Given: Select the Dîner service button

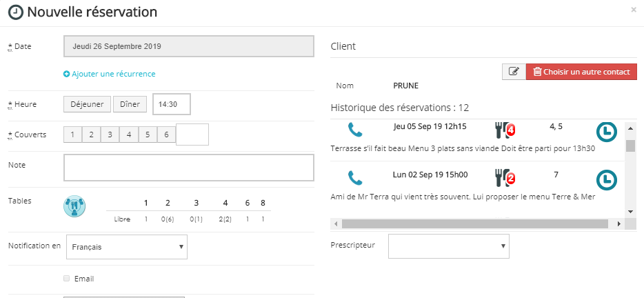Looking at the screenshot, I should (130, 104).
